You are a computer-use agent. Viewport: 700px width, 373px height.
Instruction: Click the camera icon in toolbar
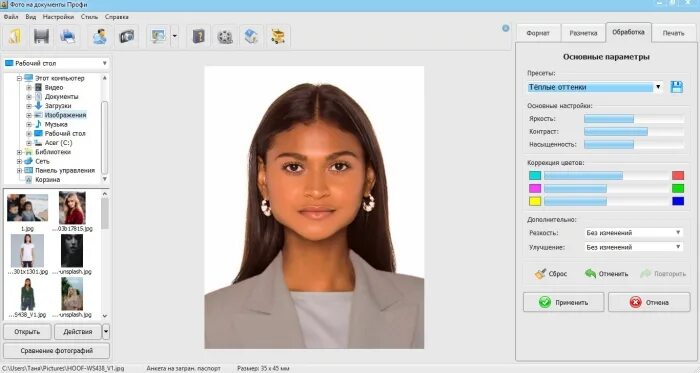(x=127, y=37)
